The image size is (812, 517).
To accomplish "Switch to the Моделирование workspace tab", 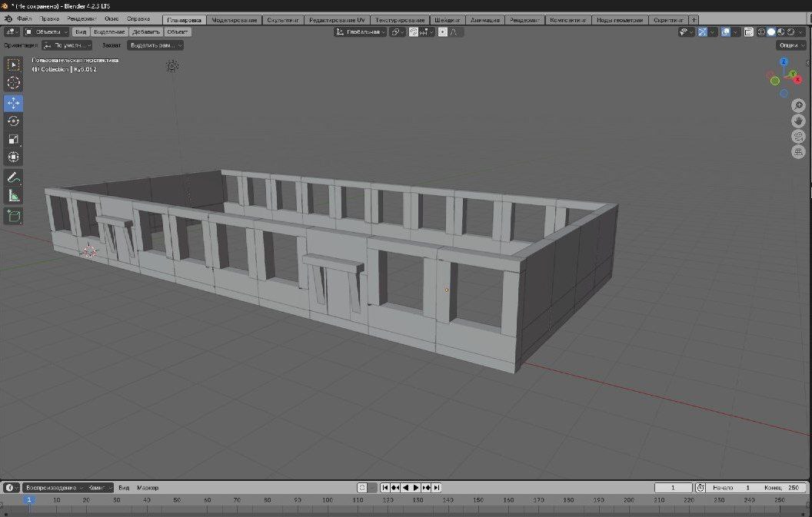I will (x=235, y=20).
